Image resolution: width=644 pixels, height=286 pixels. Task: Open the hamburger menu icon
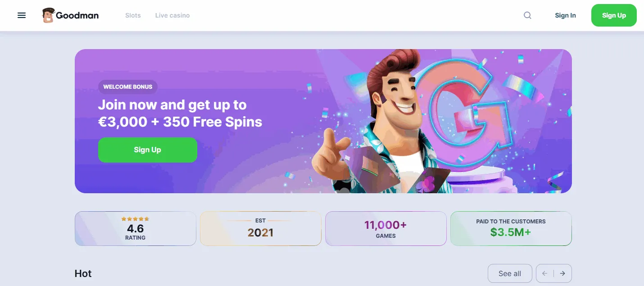22,15
